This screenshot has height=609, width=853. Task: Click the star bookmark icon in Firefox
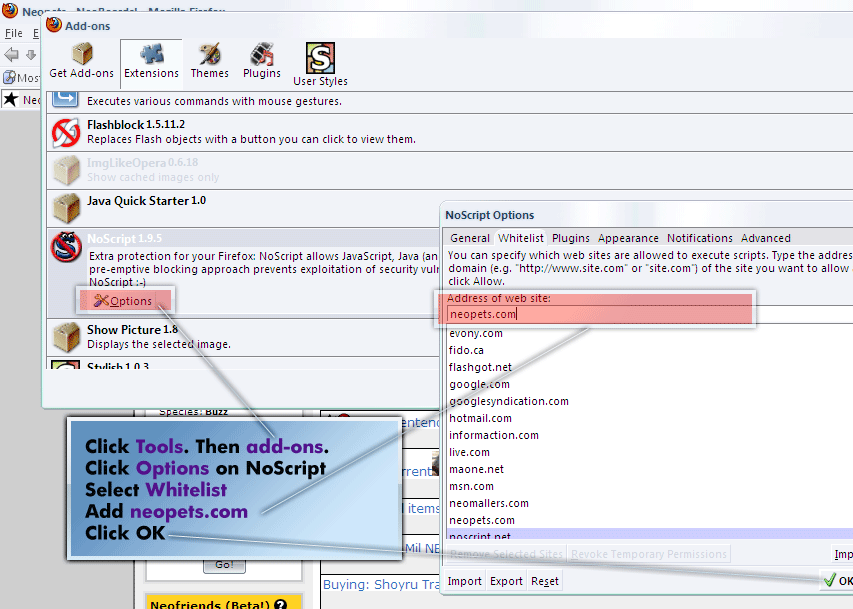(x=11, y=100)
